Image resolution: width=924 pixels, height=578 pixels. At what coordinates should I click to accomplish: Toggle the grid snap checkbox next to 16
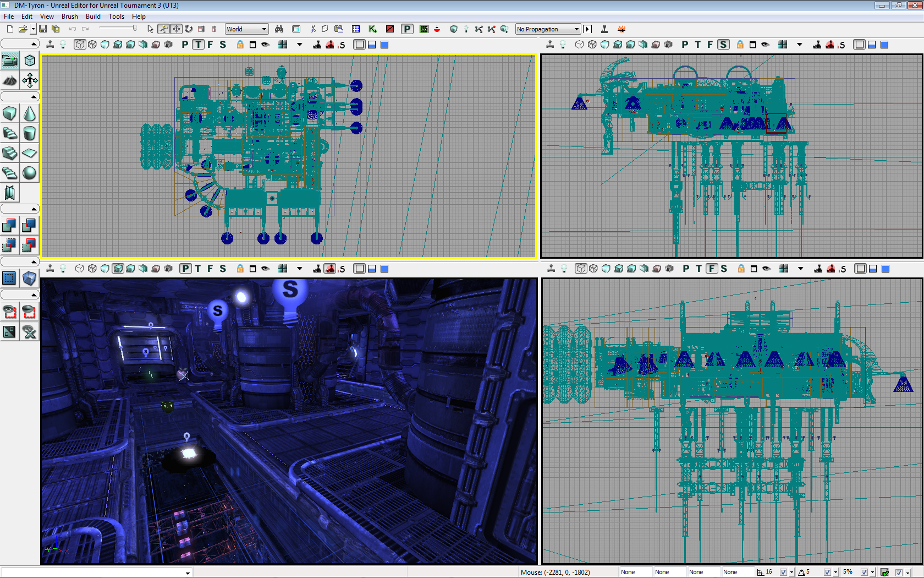pos(783,572)
